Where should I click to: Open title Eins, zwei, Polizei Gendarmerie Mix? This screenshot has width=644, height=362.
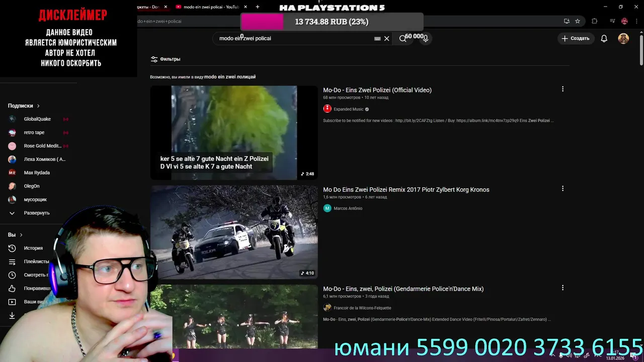coord(403,289)
